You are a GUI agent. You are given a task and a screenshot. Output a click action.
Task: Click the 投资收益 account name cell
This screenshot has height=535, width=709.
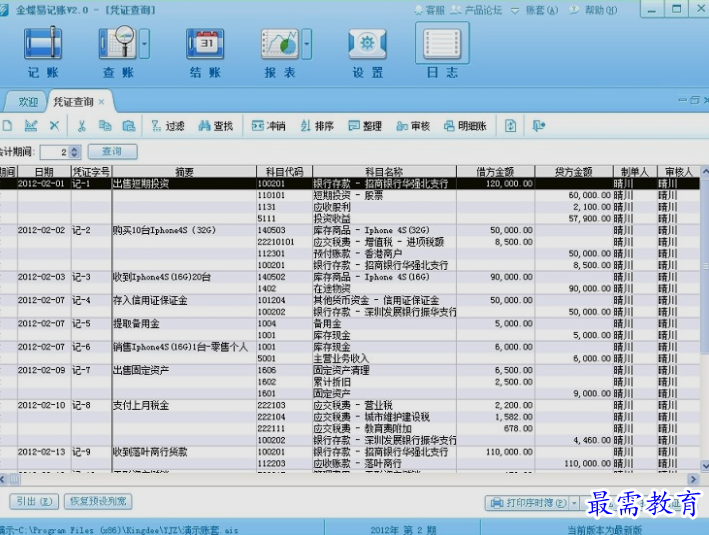point(384,218)
